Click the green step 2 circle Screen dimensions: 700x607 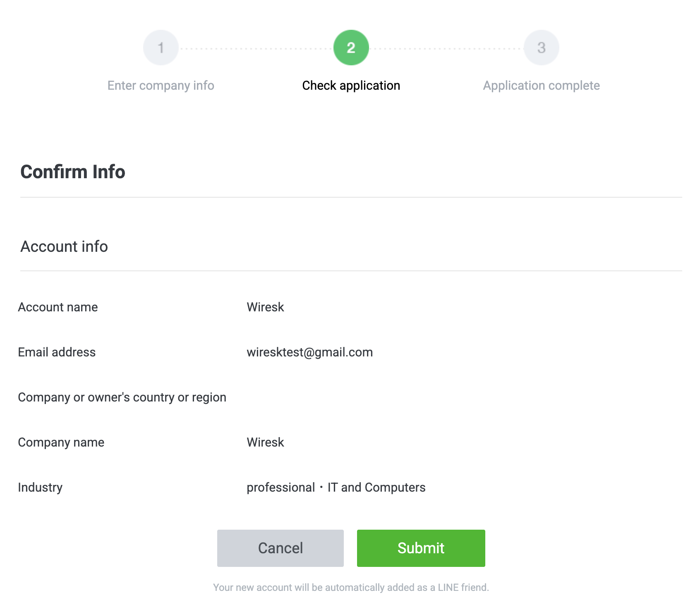click(x=351, y=48)
